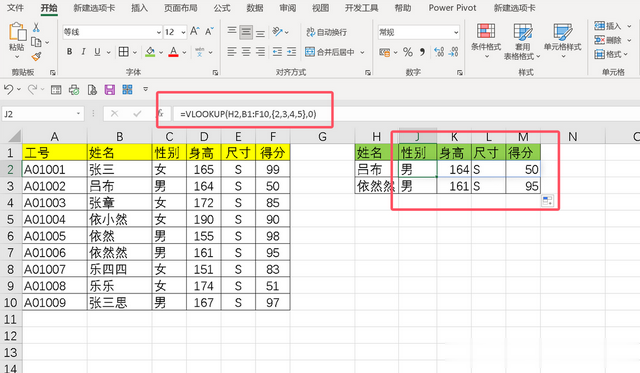Image resolution: width=640 pixels, height=373 pixels.
Task: Open the font size dropdown
Action: click(183, 32)
